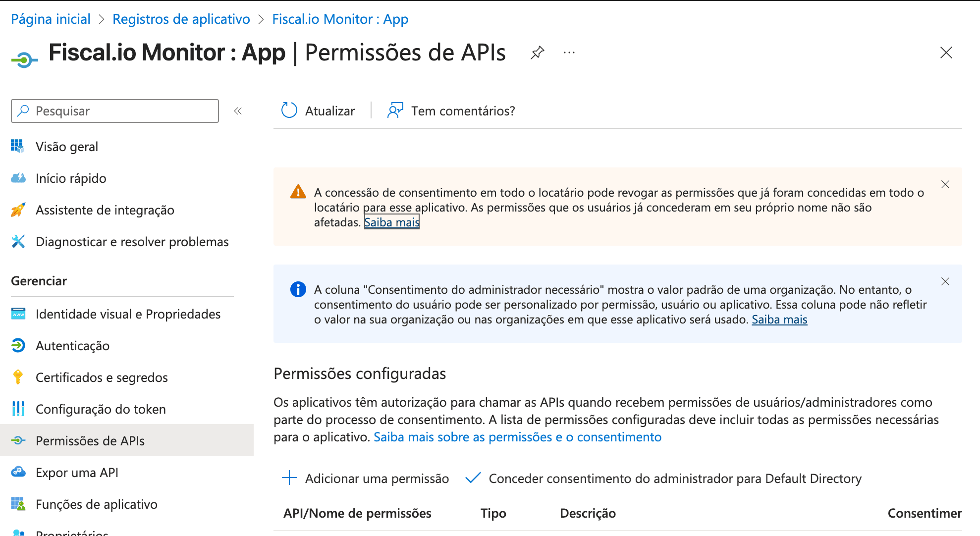Click the Permissões de APIs sidebar icon

[18, 440]
